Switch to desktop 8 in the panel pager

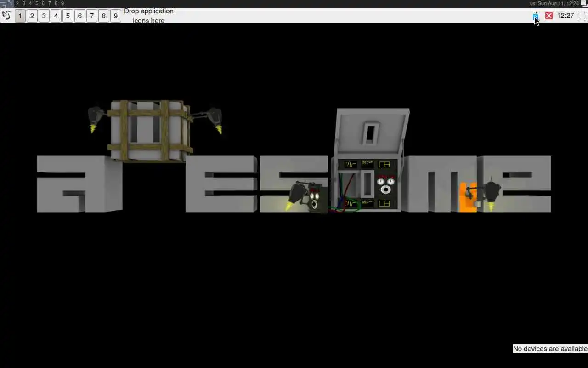point(104,16)
